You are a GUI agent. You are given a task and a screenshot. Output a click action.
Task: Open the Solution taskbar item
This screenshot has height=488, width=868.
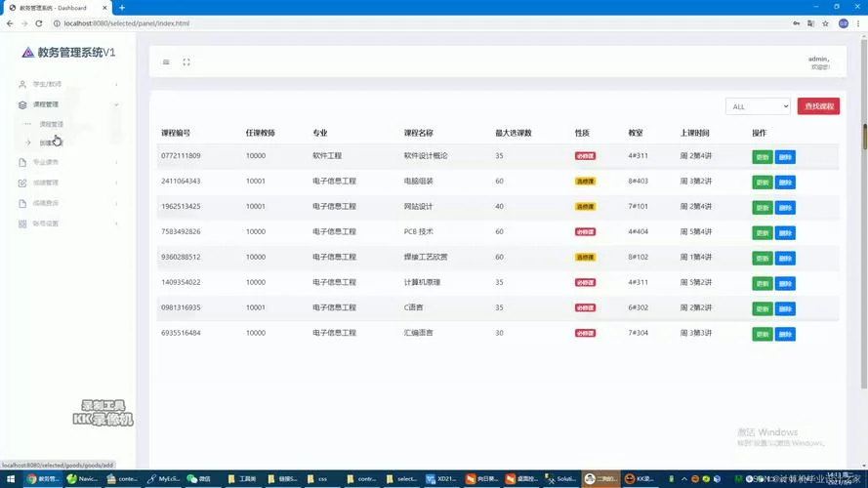(560, 478)
